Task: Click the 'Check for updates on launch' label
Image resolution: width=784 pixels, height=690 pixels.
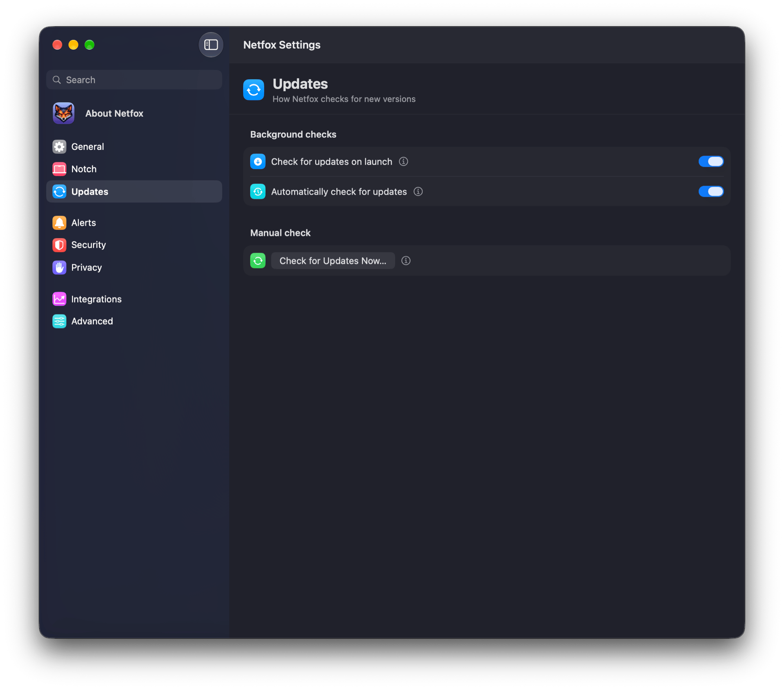Action: point(332,161)
